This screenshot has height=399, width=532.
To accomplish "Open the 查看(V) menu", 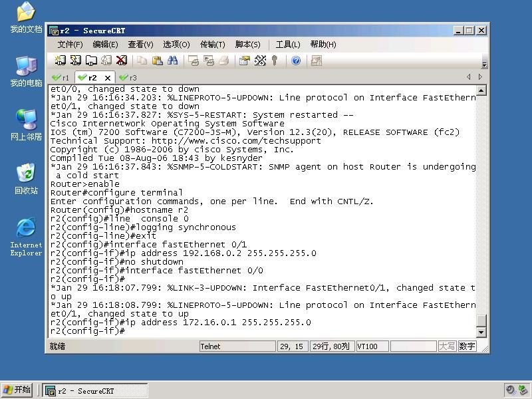I will pyautogui.click(x=140, y=45).
